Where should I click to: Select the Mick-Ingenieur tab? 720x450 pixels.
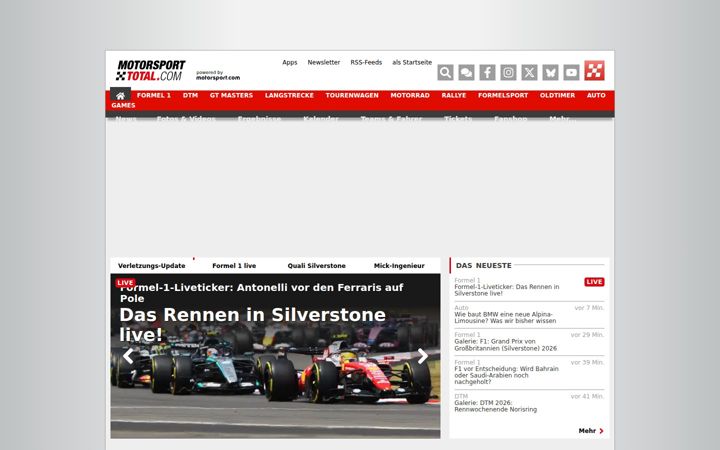[x=399, y=266]
